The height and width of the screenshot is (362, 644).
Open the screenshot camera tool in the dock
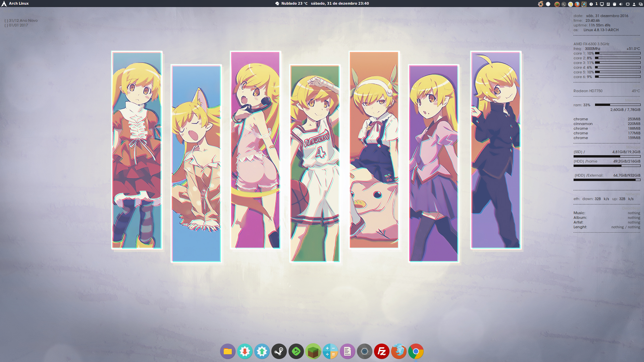[x=364, y=351]
